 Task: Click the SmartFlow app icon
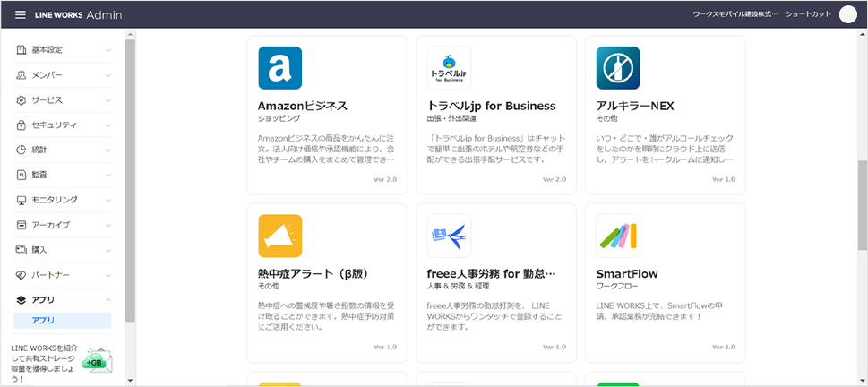pos(618,236)
